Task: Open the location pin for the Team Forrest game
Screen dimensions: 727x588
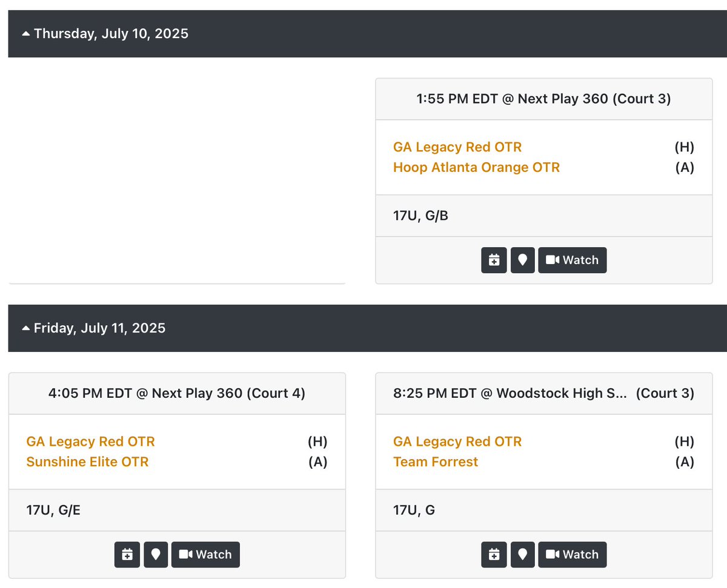Action: [x=522, y=554]
